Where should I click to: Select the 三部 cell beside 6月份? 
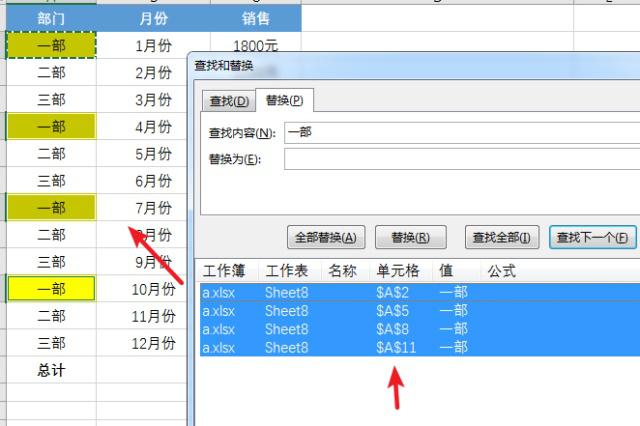51,181
